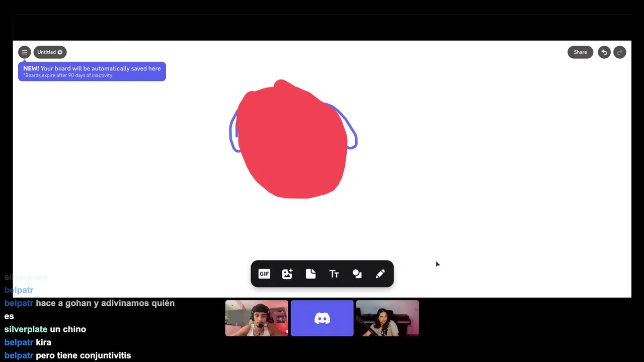Undo the last drawing action
The image size is (644, 362).
click(x=604, y=52)
